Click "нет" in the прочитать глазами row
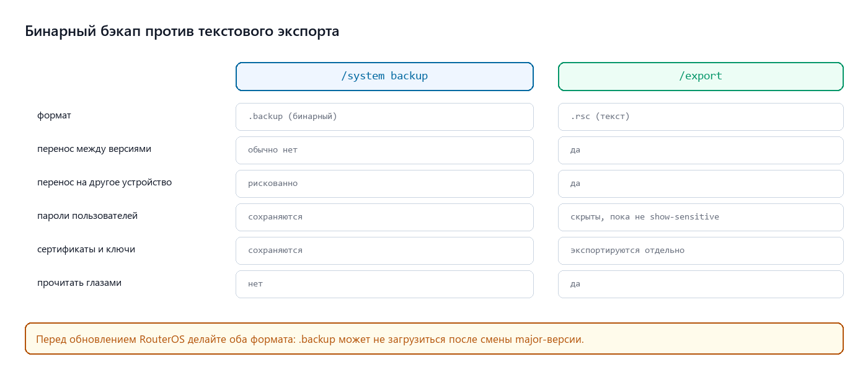Viewport: 868px width, 372px height. coord(384,284)
